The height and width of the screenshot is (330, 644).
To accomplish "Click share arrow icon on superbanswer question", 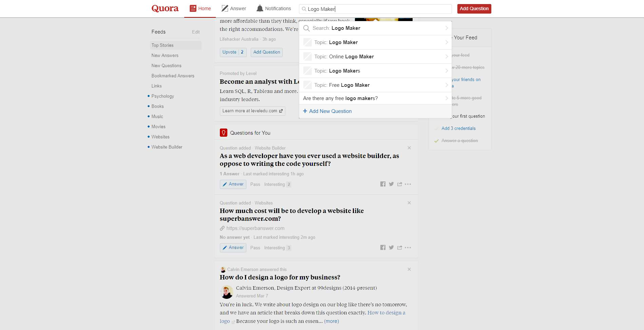I will click(x=400, y=248).
